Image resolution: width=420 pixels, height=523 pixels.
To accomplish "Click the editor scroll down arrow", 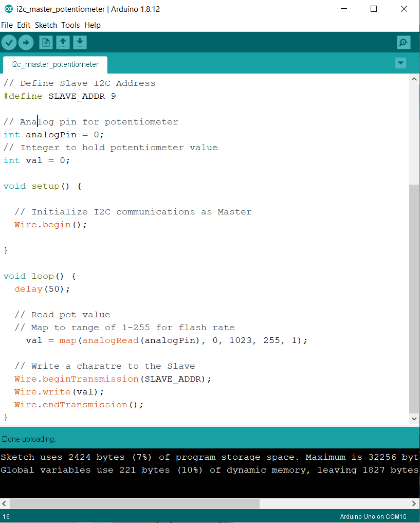I will point(414,419).
